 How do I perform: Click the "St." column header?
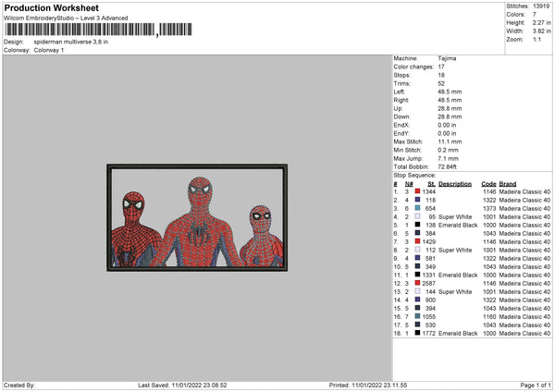point(431,184)
